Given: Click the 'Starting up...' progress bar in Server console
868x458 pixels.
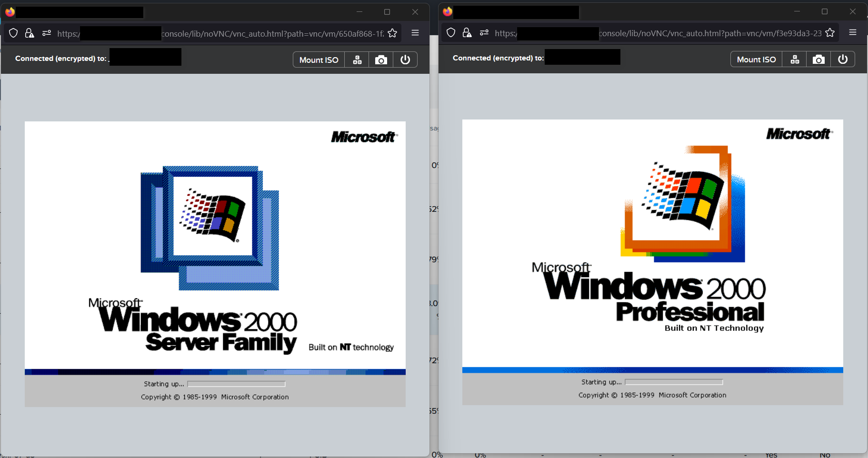Looking at the screenshot, I should [237, 384].
